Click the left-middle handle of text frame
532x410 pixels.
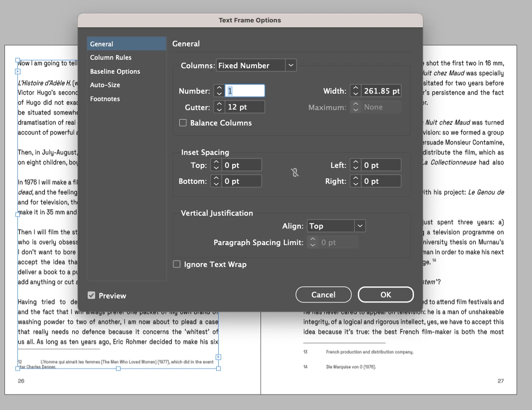click(x=17, y=215)
